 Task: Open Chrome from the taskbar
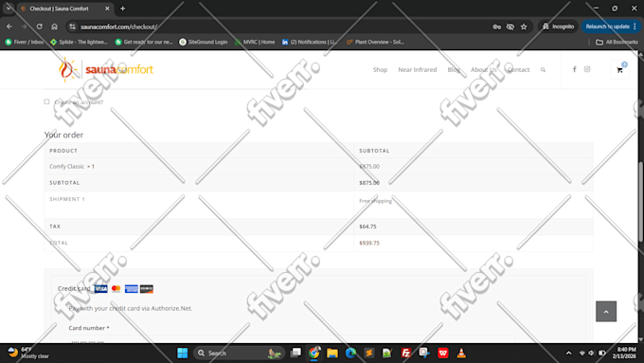point(313,354)
